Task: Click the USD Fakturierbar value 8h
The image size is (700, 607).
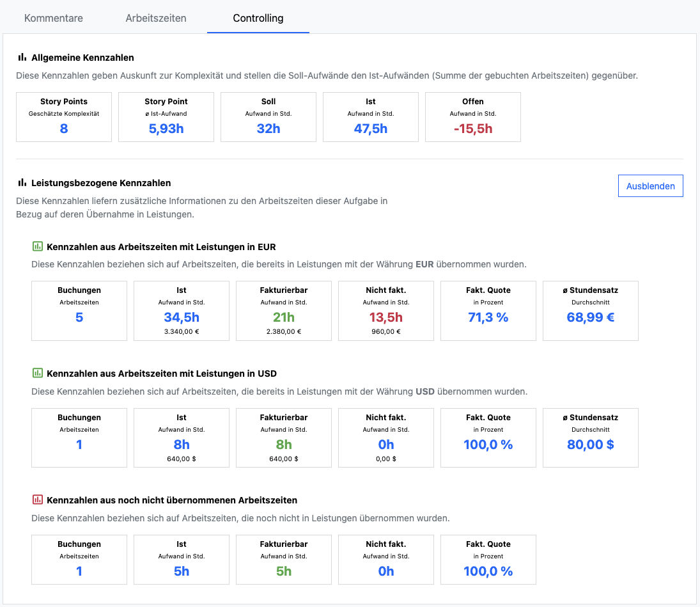Action: click(x=283, y=445)
